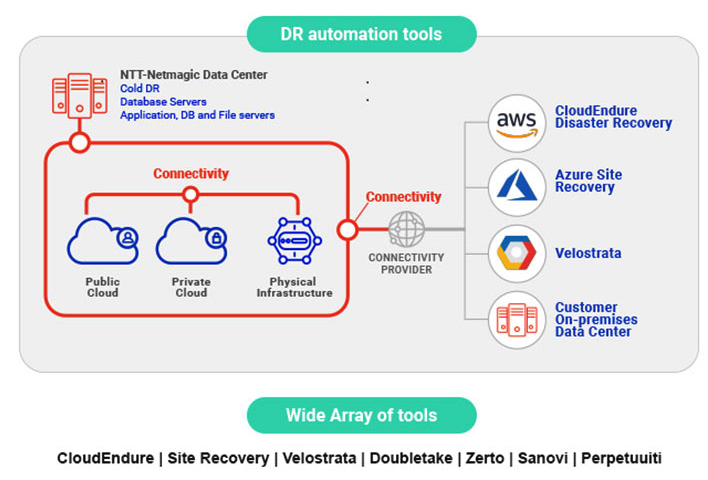Select the blue Velostrata label
The height and width of the screenshot is (480, 708).
588,253
